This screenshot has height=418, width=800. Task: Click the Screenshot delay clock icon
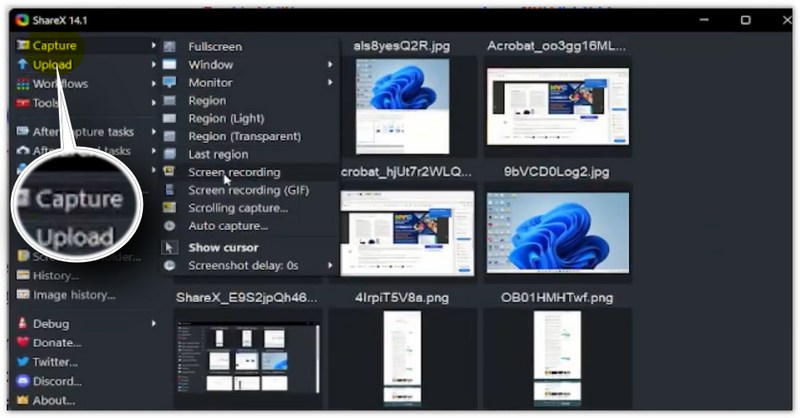pyautogui.click(x=169, y=265)
